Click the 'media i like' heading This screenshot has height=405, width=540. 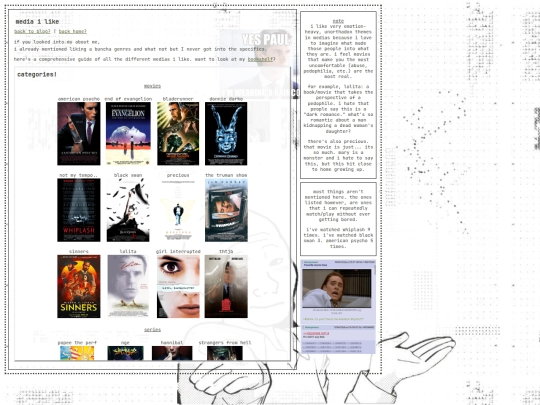tap(37, 22)
